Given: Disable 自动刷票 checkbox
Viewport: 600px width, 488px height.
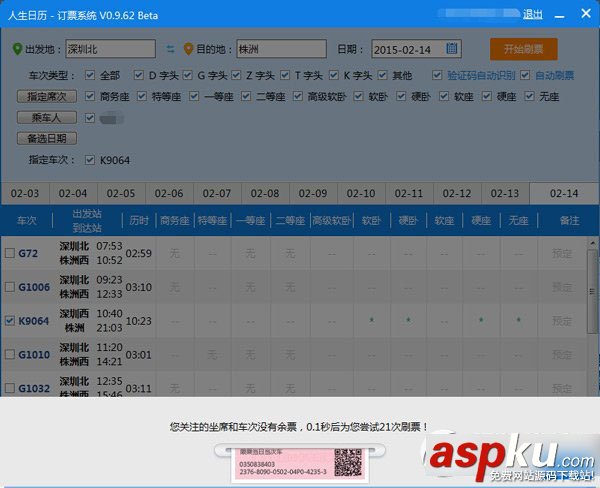Looking at the screenshot, I should point(525,75).
